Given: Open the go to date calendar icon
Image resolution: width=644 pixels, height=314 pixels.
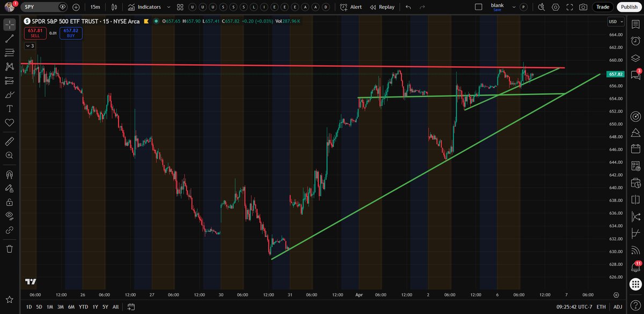Looking at the screenshot, I should tap(131, 307).
